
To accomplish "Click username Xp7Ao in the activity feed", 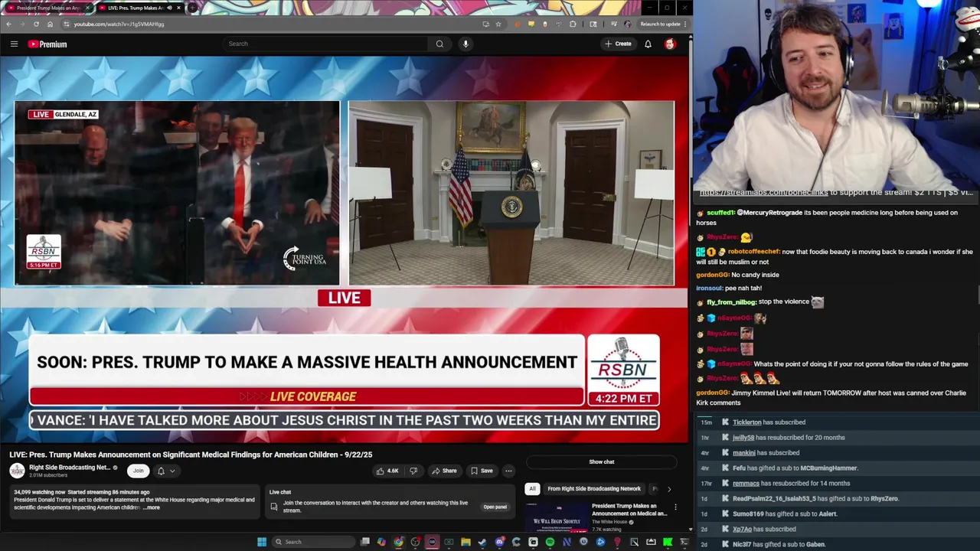I will [742, 530].
